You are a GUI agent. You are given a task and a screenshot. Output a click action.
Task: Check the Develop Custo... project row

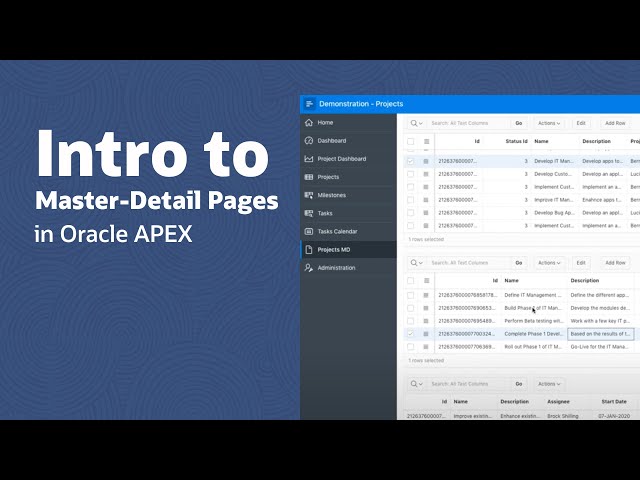(411, 174)
